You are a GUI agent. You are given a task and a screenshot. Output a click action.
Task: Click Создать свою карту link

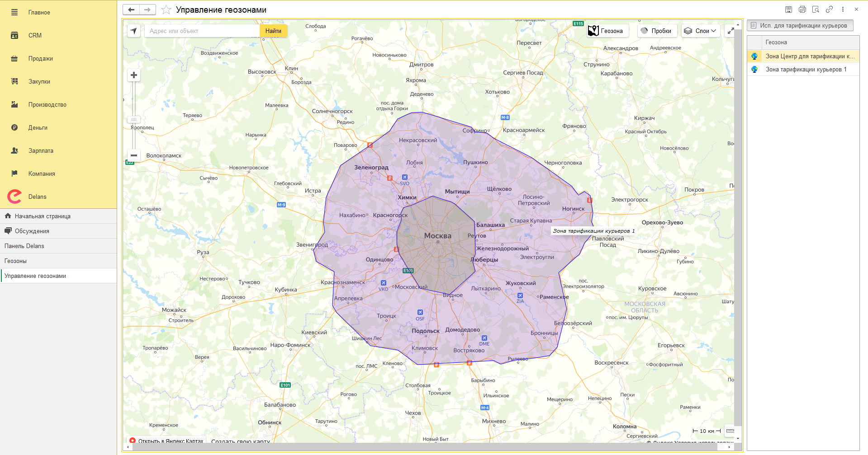[240, 441]
